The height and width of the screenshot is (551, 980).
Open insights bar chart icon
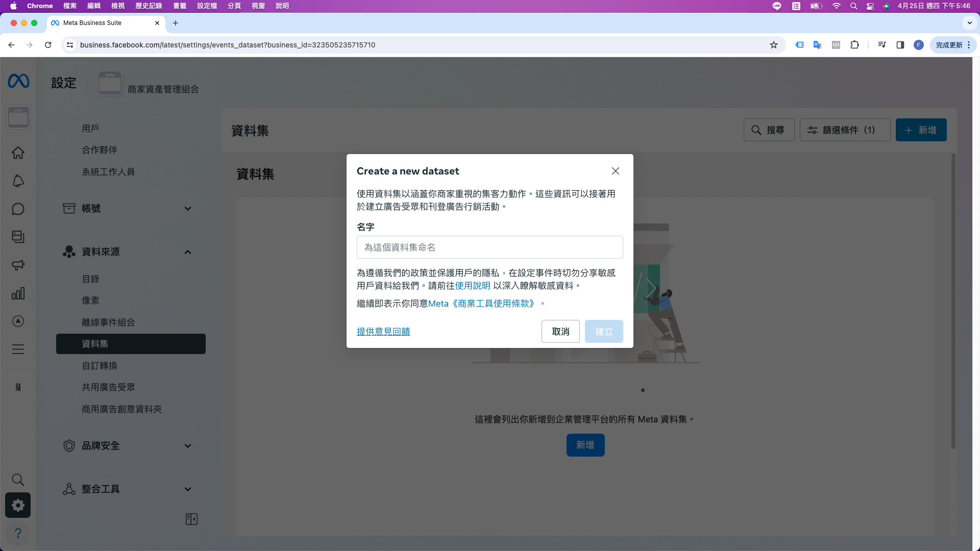tap(18, 293)
